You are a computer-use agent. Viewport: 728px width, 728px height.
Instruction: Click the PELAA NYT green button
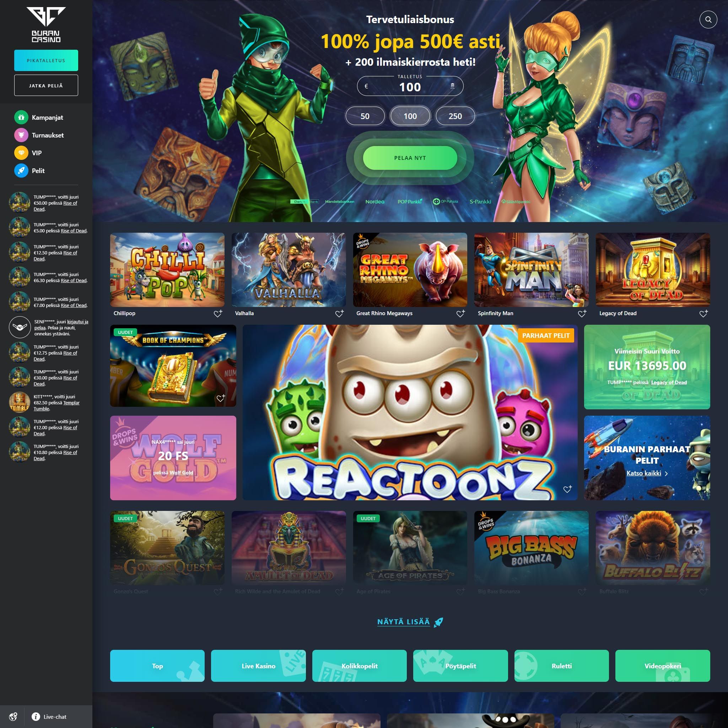409,157
